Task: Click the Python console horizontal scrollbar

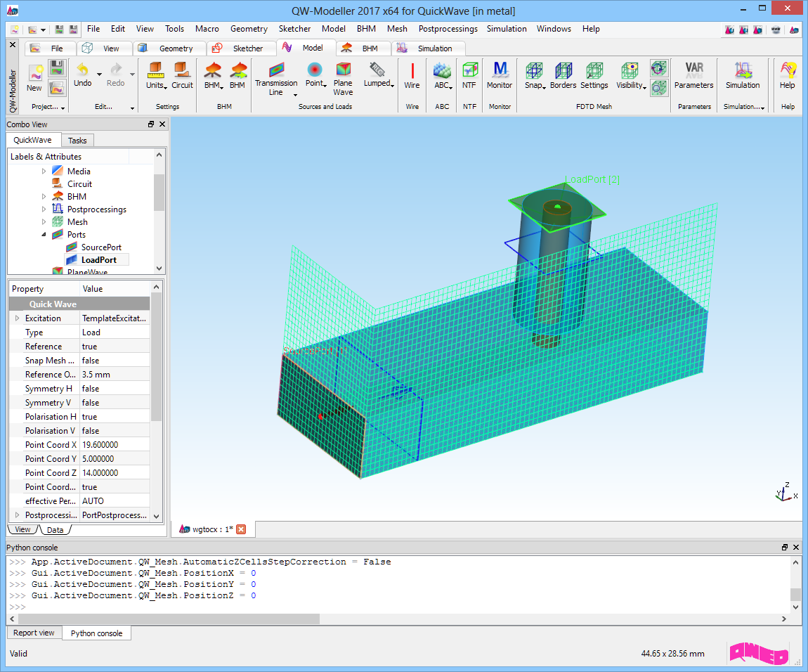Action: [169, 619]
